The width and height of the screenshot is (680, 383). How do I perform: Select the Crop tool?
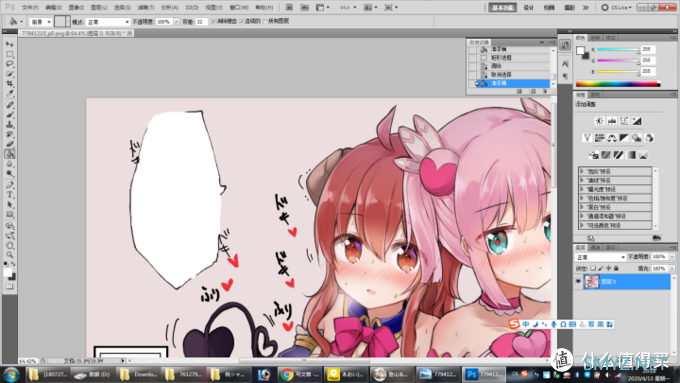point(10,83)
